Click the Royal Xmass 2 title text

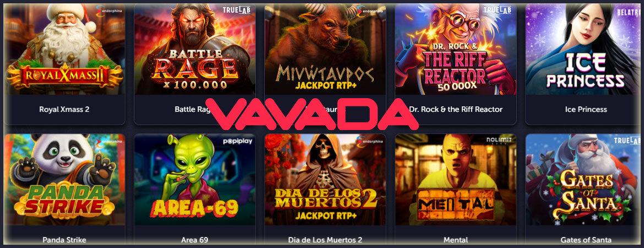pos(64,110)
